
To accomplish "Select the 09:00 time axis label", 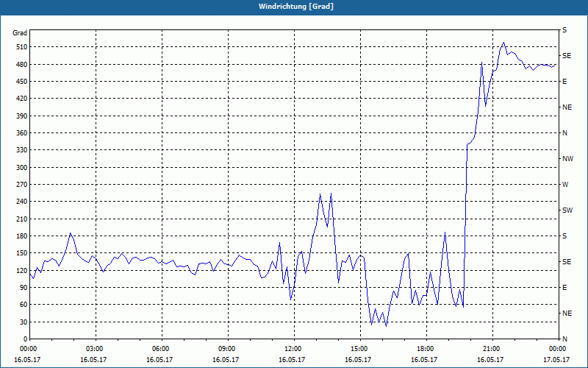I will [x=228, y=349].
